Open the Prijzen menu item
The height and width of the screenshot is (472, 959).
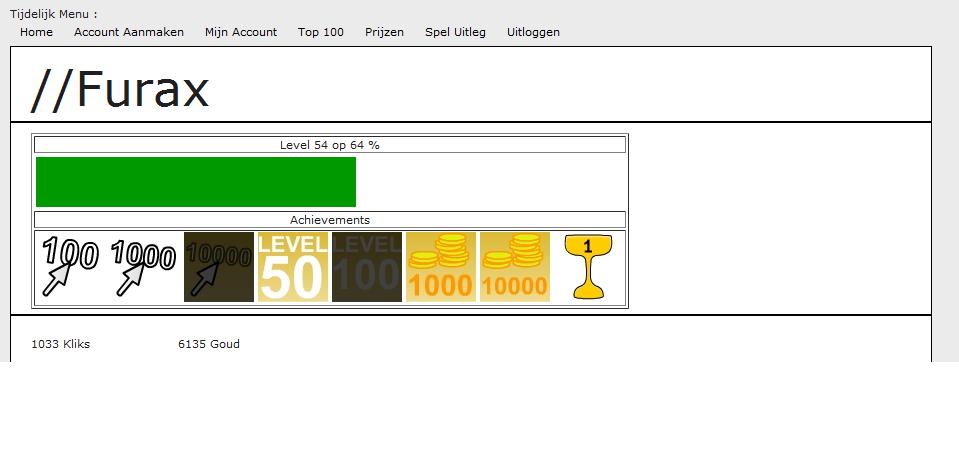click(384, 32)
